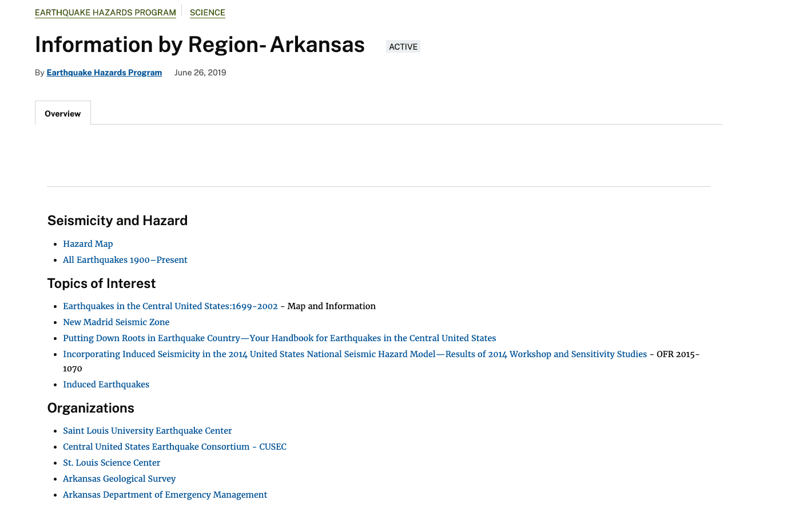Click the Information by Region- Arkansas heading

point(200,45)
